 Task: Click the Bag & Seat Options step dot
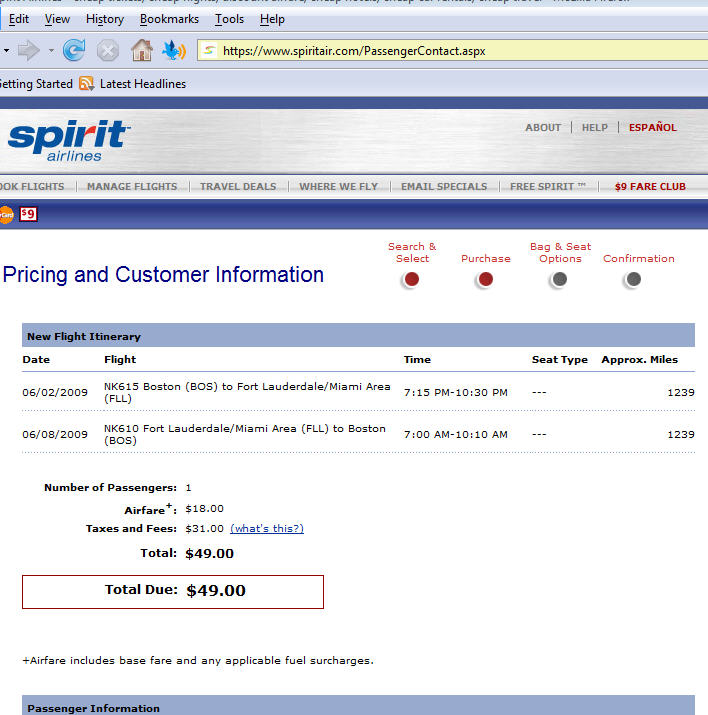coord(559,279)
